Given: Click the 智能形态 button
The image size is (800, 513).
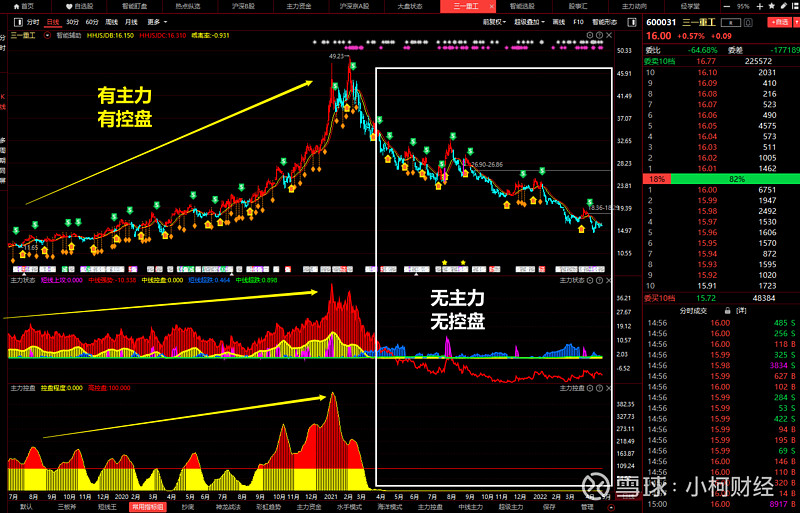Looking at the screenshot, I should click(x=605, y=22).
